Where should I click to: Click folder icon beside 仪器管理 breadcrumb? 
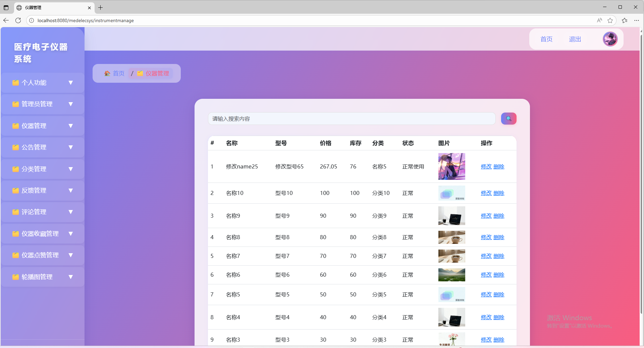(140, 73)
